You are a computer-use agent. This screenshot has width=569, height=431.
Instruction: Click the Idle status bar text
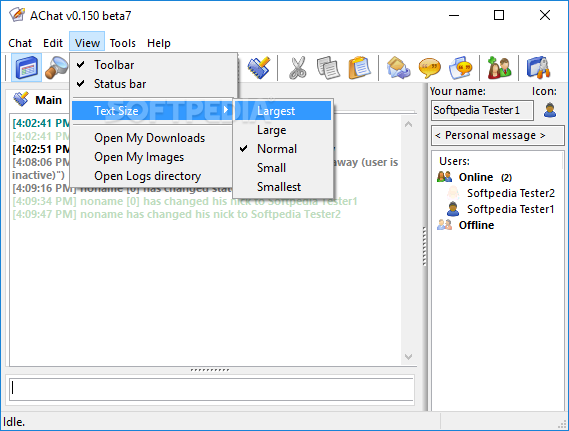point(14,422)
